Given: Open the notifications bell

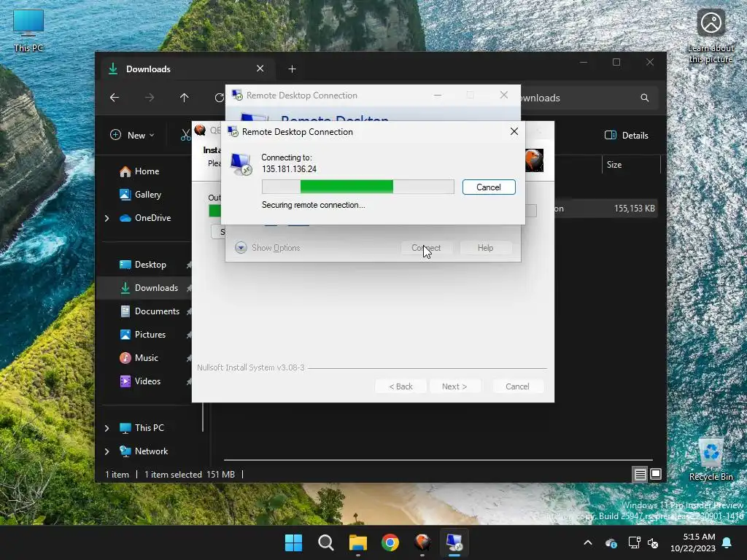Looking at the screenshot, I should point(727,542).
